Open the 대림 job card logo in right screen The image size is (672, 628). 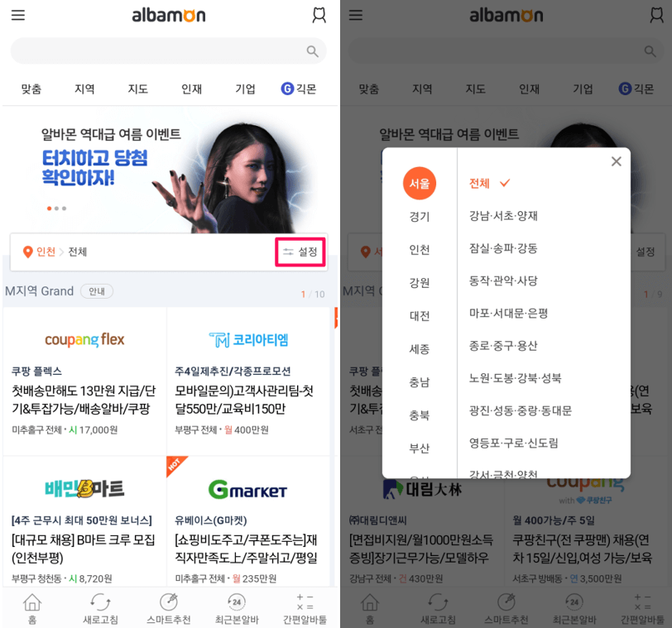click(423, 489)
